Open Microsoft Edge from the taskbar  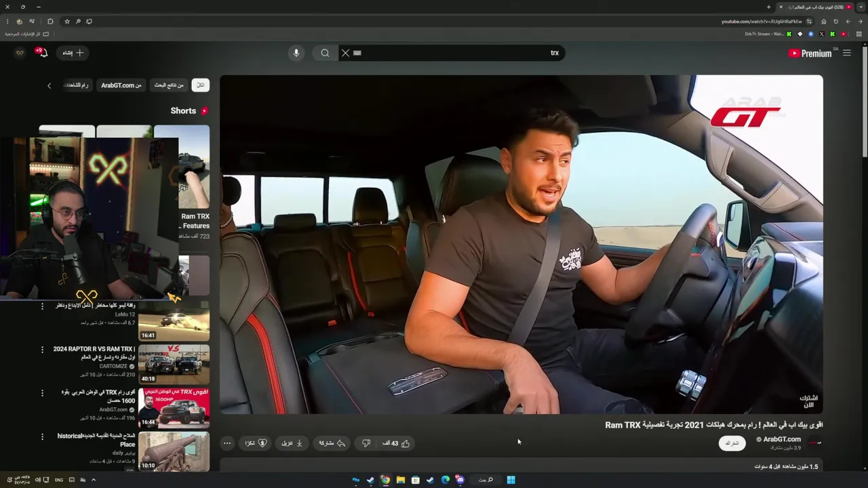(445, 480)
